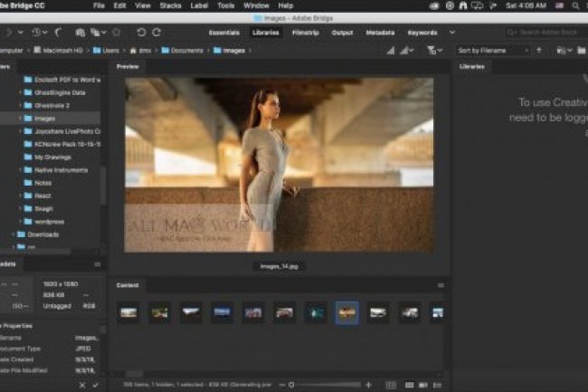Click Documents in the path breadcrumb
Viewport: 588px width, 392px height.
(x=186, y=50)
